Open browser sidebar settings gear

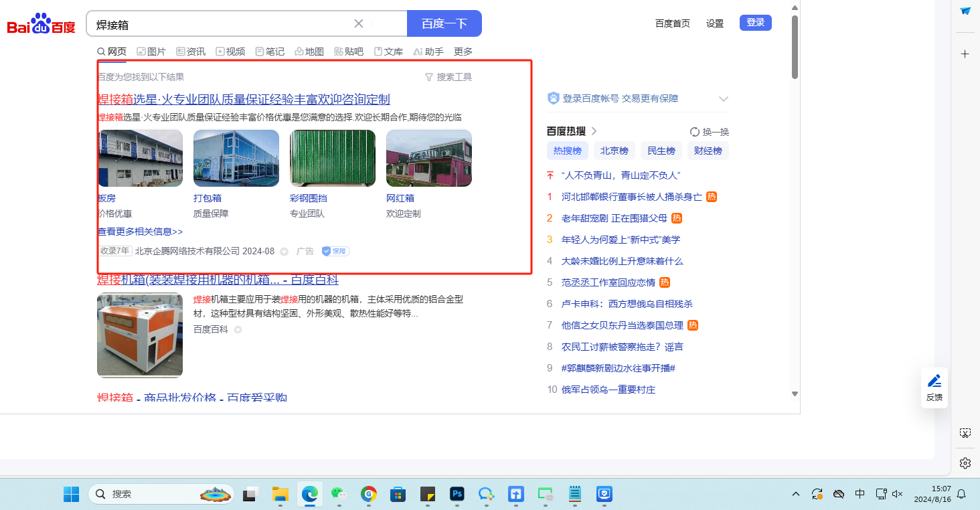point(965,463)
